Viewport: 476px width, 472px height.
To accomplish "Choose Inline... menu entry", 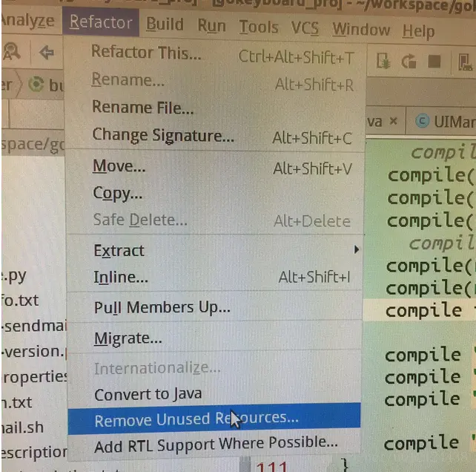I will pyautogui.click(x=215, y=277).
